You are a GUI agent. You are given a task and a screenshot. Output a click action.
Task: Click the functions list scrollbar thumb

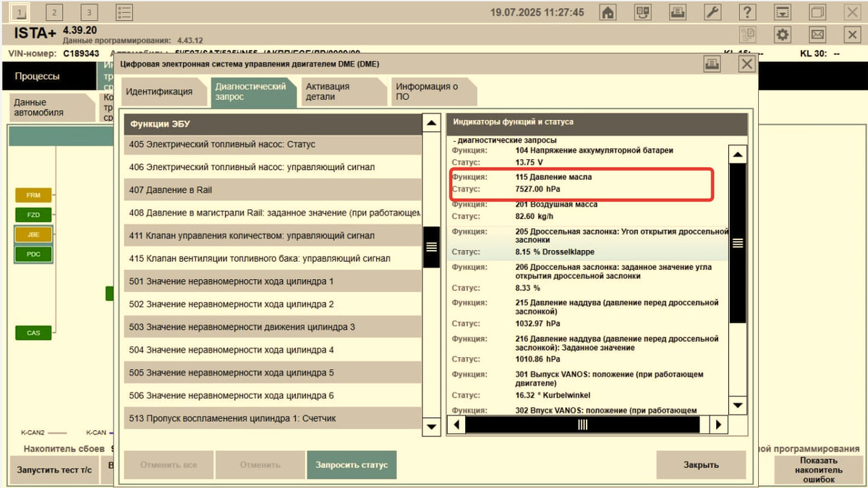[x=431, y=247]
